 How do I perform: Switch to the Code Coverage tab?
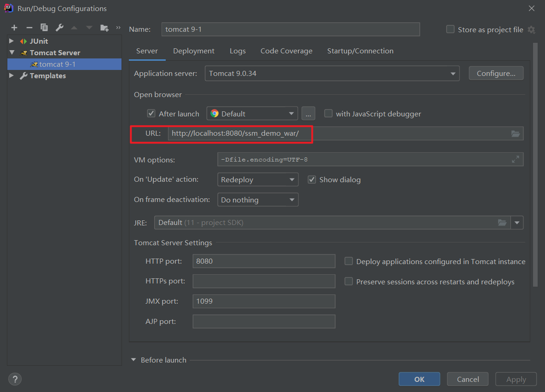pyautogui.click(x=286, y=51)
